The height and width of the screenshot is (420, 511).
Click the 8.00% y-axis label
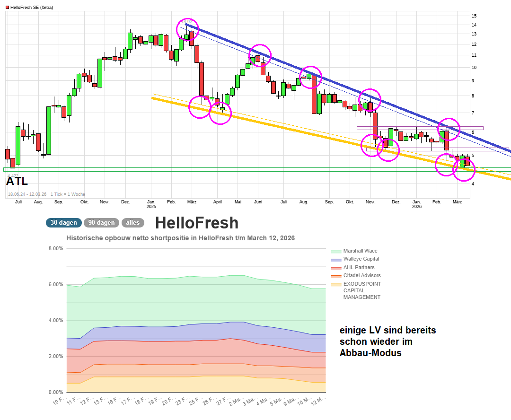[56, 248]
